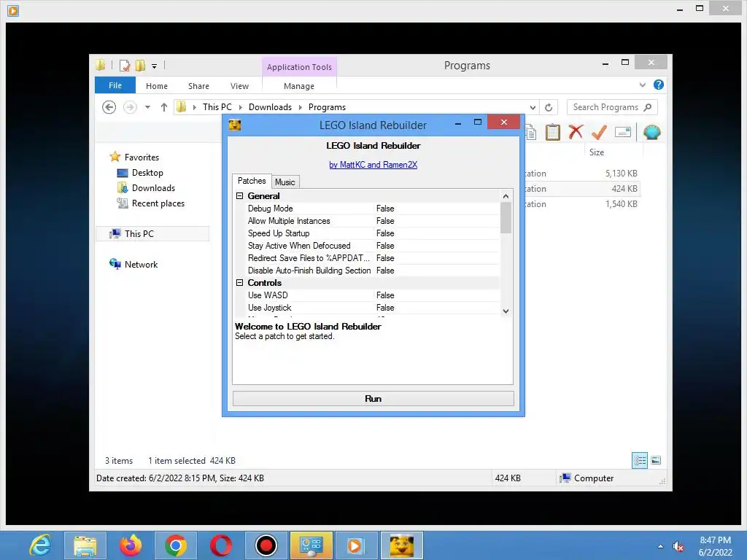This screenshot has height=560, width=747.
Task: Open File Explorer from the taskbar
Action: pos(85,545)
